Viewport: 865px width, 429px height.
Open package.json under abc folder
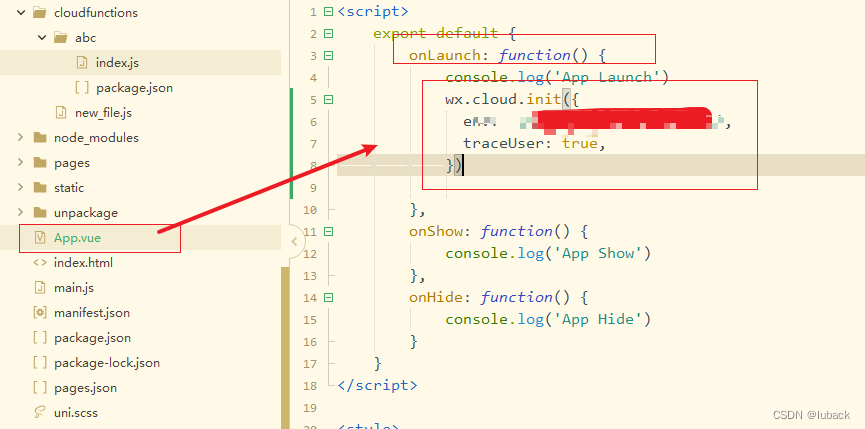coord(135,88)
